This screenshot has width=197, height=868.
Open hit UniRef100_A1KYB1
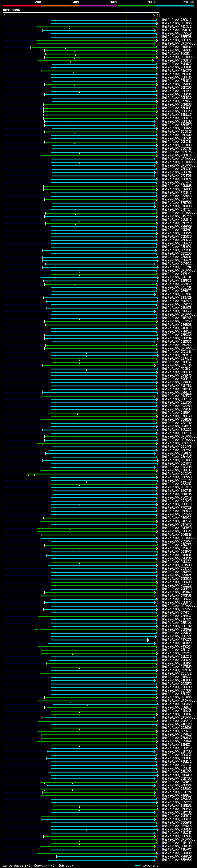click(176, 386)
